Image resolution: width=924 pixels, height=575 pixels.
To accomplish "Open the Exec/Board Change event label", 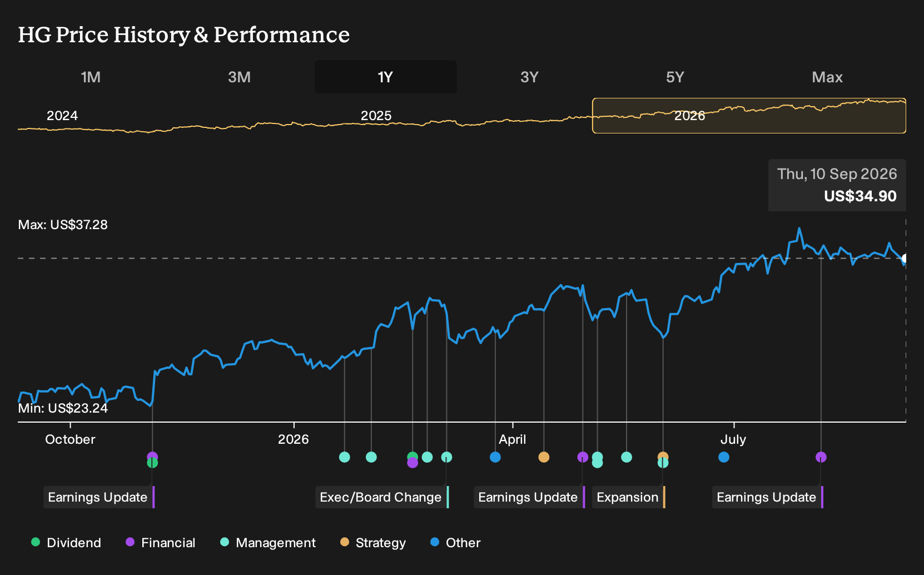I will point(382,497).
